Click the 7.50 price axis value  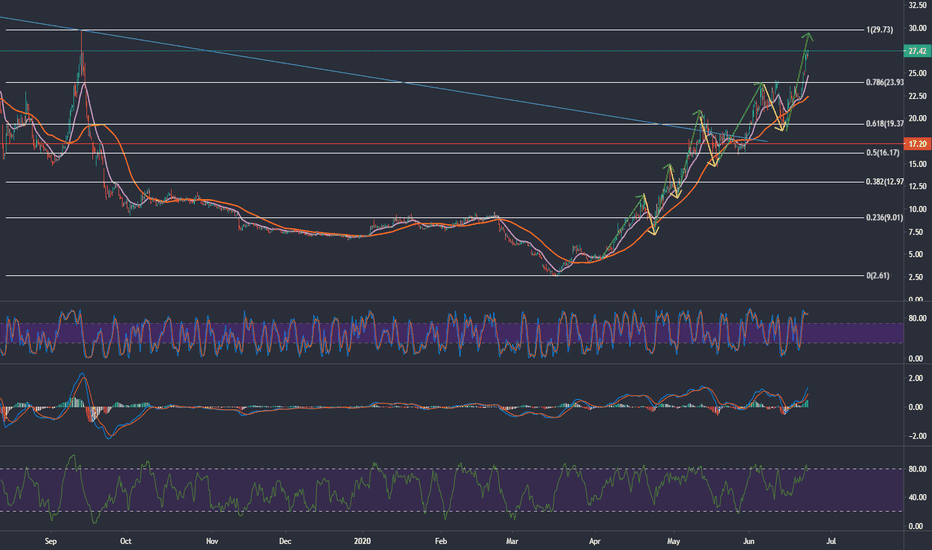(916, 232)
